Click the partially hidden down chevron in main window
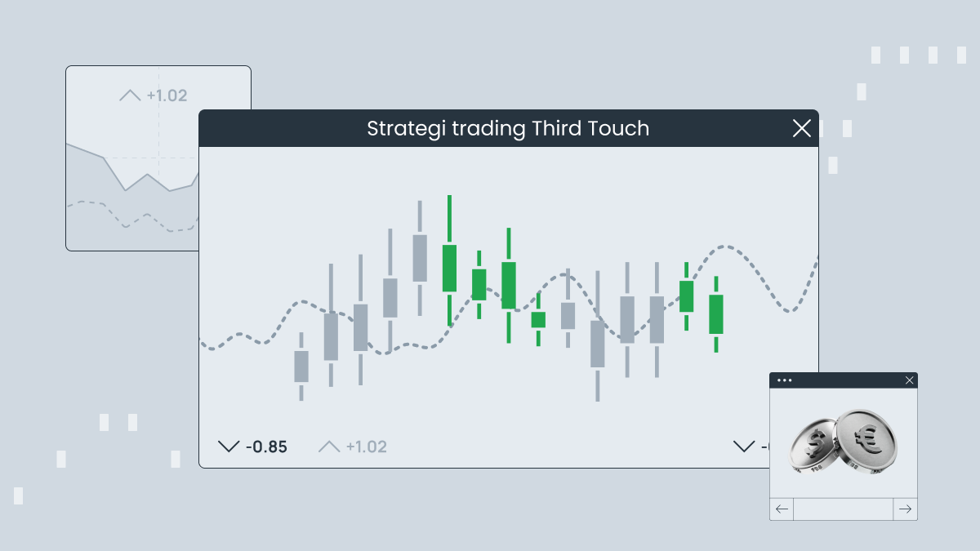Image resolution: width=980 pixels, height=551 pixels. click(x=744, y=447)
